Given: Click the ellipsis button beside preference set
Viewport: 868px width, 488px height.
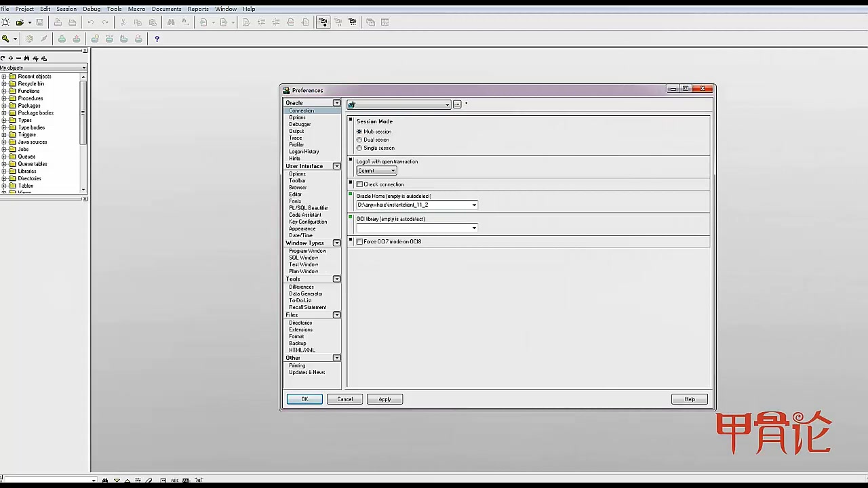Looking at the screenshot, I should [457, 104].
